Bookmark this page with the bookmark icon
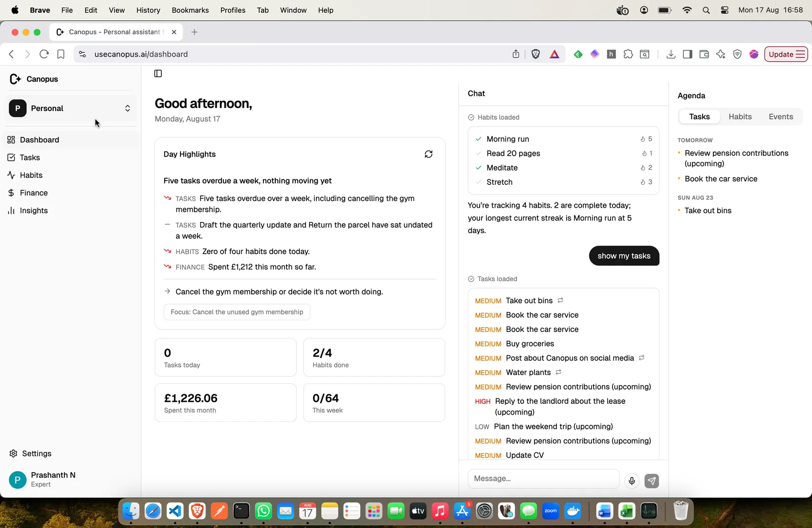The image size is (812, 528). coord(61,54)
